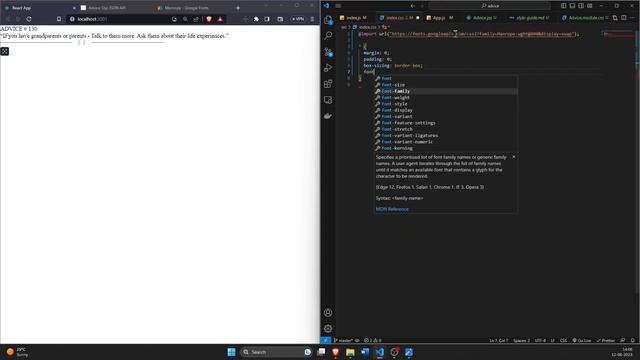The width and height of the screenshot is (640, 360).
Task: Select the font-weight suggestion
Action: 446,98
